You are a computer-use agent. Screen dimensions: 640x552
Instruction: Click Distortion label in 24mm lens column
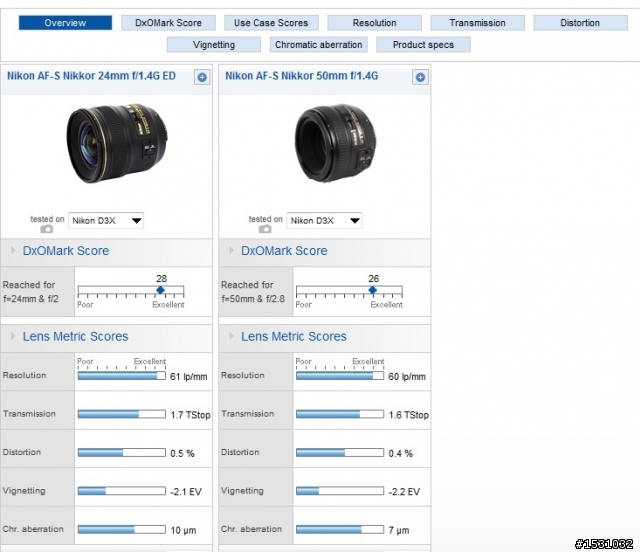coord(22,452)
